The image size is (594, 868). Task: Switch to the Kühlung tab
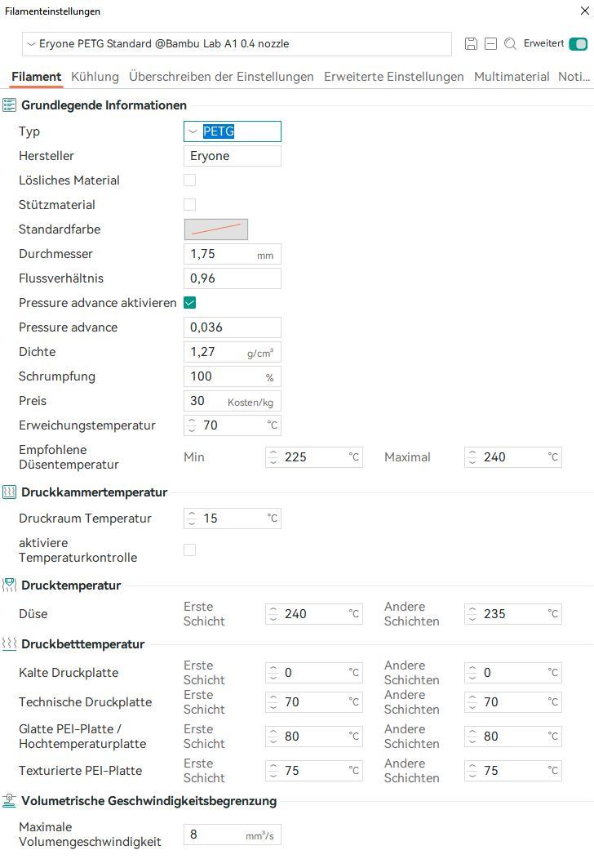pos(95,77)
